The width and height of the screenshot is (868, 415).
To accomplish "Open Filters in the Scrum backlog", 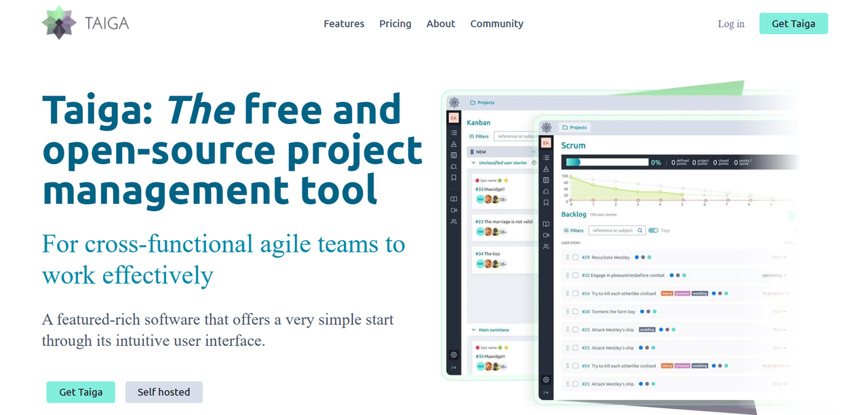I will click(573, 231).
